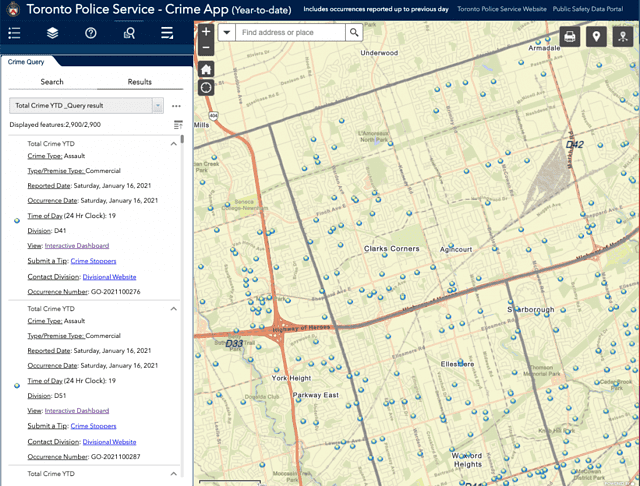Open the Layers list widget
Viewport: 640px width, 486px height.
point(52,33)
